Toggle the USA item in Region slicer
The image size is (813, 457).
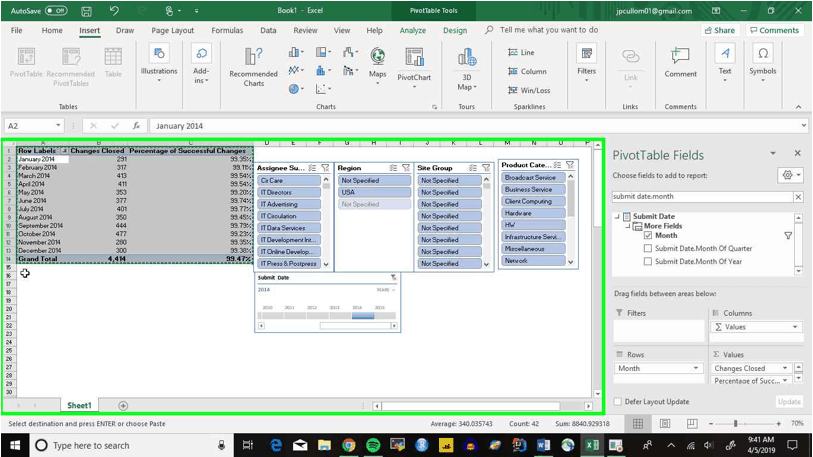point(374,192)
